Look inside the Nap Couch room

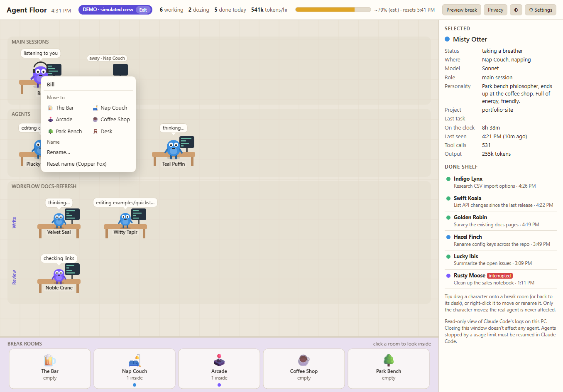135,369
